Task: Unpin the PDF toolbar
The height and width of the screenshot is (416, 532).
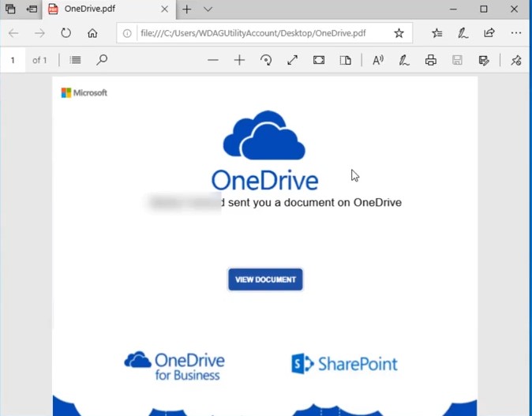Action: pyautogui.click(x=516, y=61)
